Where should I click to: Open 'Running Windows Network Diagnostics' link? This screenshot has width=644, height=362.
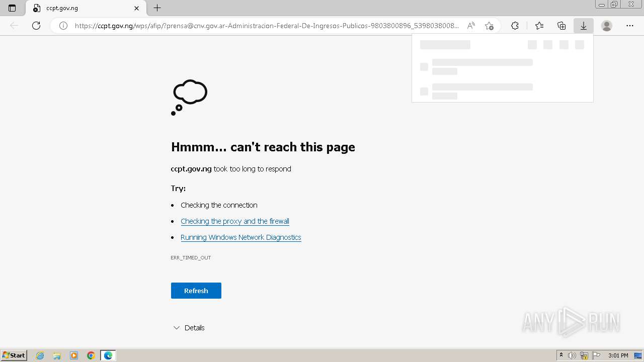click(x=241, y=237)
